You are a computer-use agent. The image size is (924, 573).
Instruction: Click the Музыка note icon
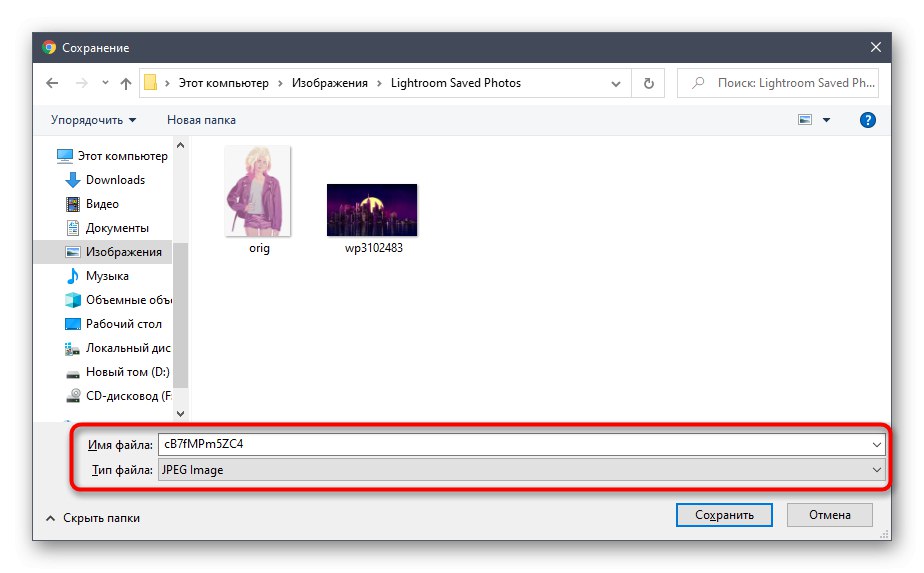click(x=72, y=276)
